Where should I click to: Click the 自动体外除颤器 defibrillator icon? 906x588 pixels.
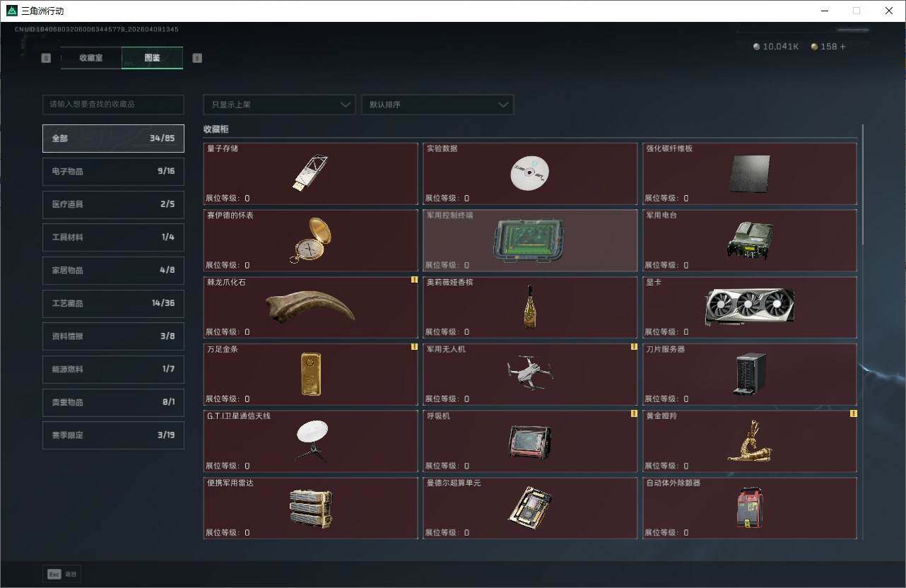click(750, 507)
